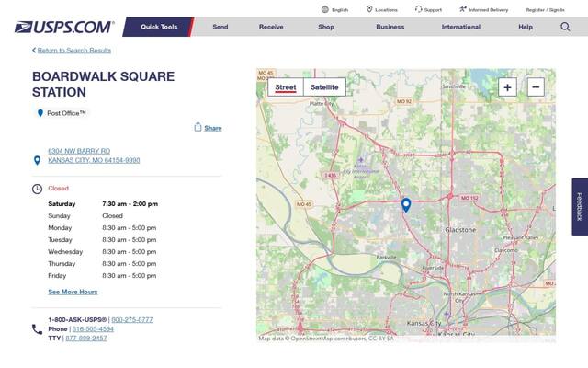Viewport: 588px width, 368px height.
Task: Click the location pin beside address
Action: [37, 161]
